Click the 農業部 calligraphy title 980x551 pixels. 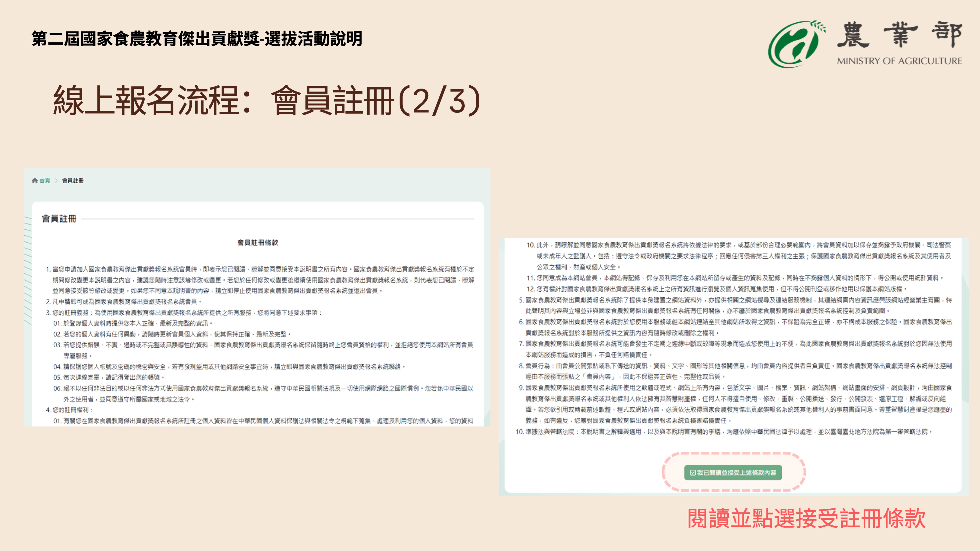(x=900, y=35)
